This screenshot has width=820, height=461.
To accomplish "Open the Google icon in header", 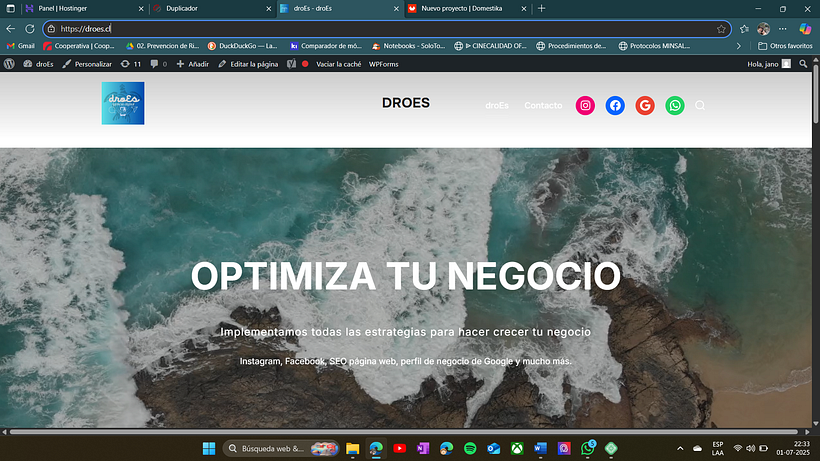I will (x=645, y=105).
